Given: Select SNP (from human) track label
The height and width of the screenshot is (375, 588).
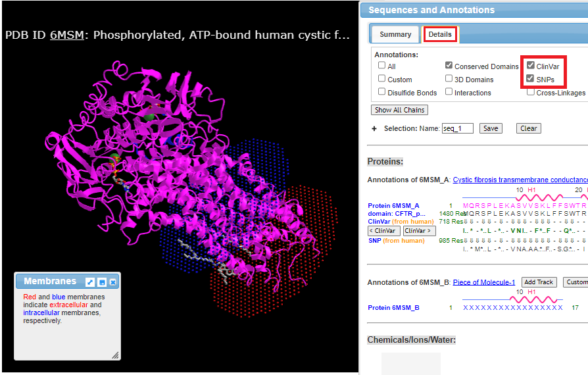Looking at the screenshot, I should [x=396, y=241].
